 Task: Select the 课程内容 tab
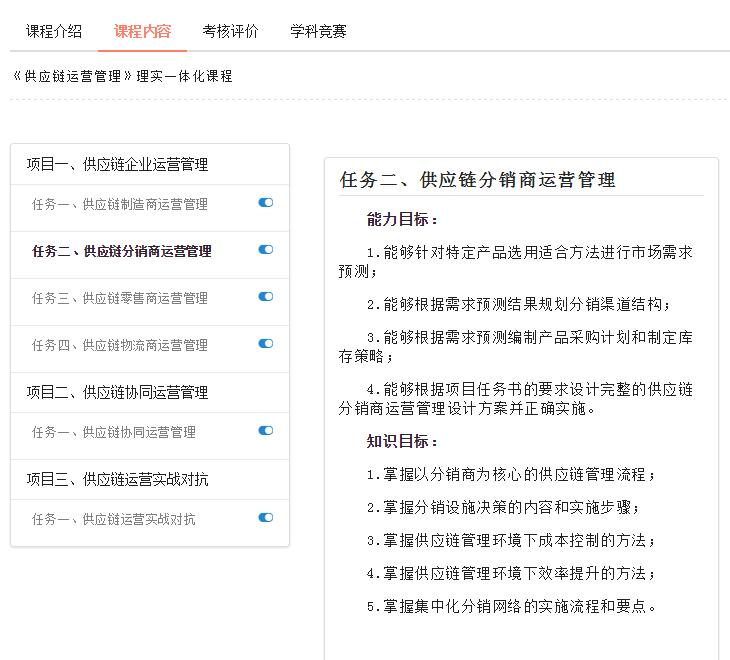142,31
